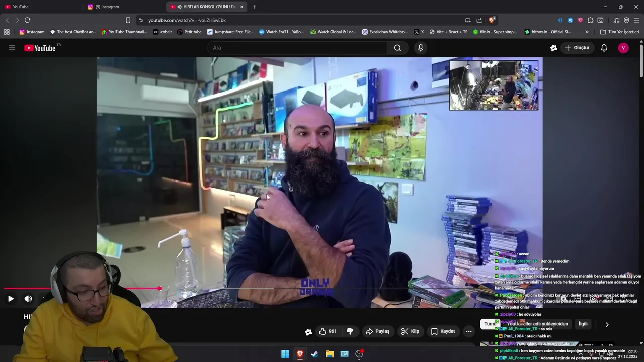Play the paused video
Viewport: 644px width, 362px height.
[11, 299]
